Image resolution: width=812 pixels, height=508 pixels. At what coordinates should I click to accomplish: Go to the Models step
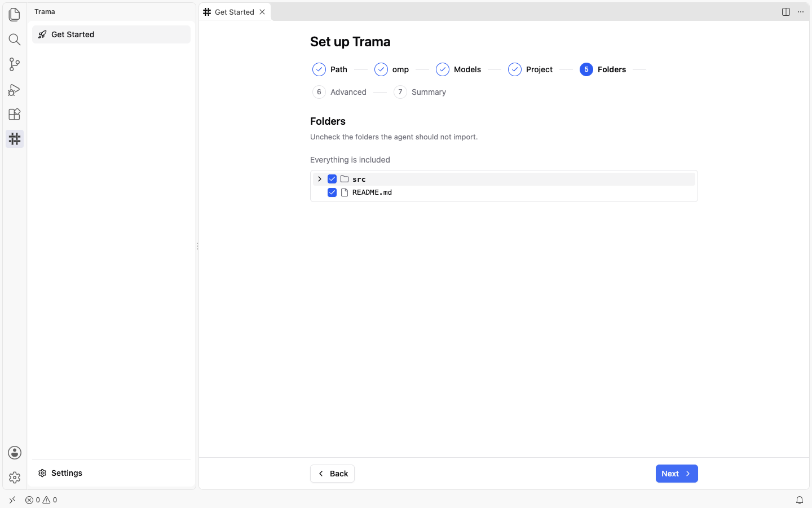pyautogui.click(x=458, y=69)
